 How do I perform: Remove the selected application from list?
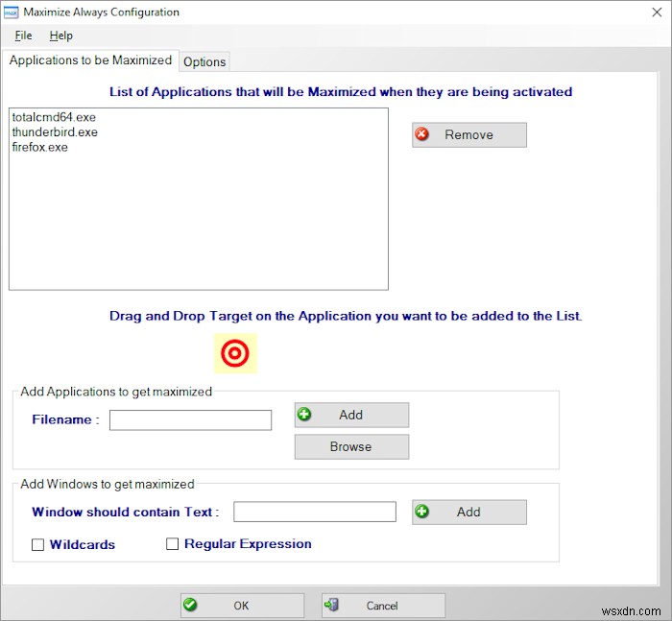pos(469,135)
